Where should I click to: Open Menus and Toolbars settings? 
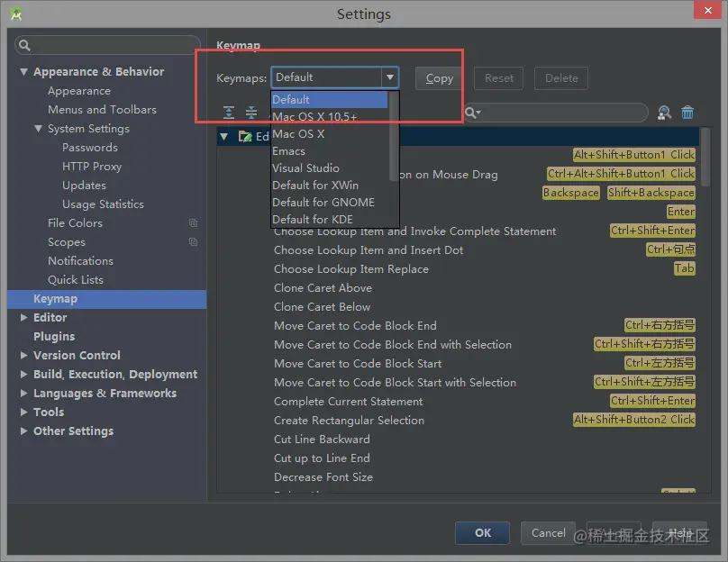pyautogui.click(x=102, y=110)
